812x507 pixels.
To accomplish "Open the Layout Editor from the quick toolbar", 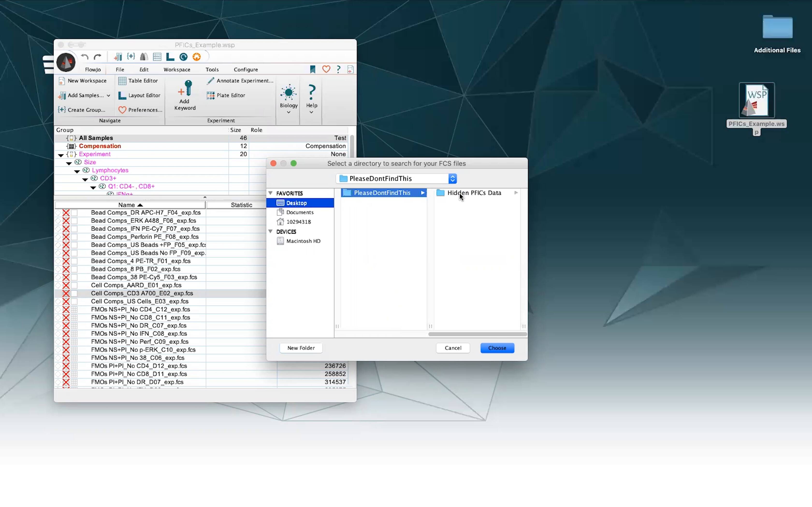I will click(x=170, y=57).
